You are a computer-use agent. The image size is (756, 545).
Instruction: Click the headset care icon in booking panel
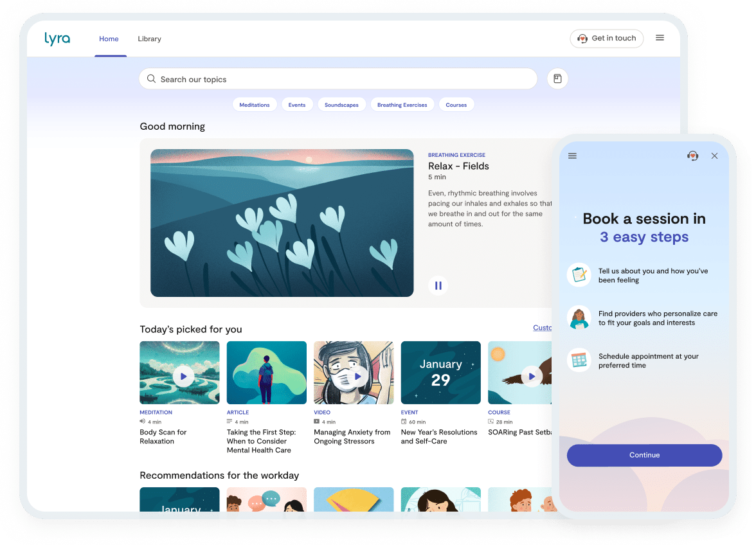(x=692, y=156)
